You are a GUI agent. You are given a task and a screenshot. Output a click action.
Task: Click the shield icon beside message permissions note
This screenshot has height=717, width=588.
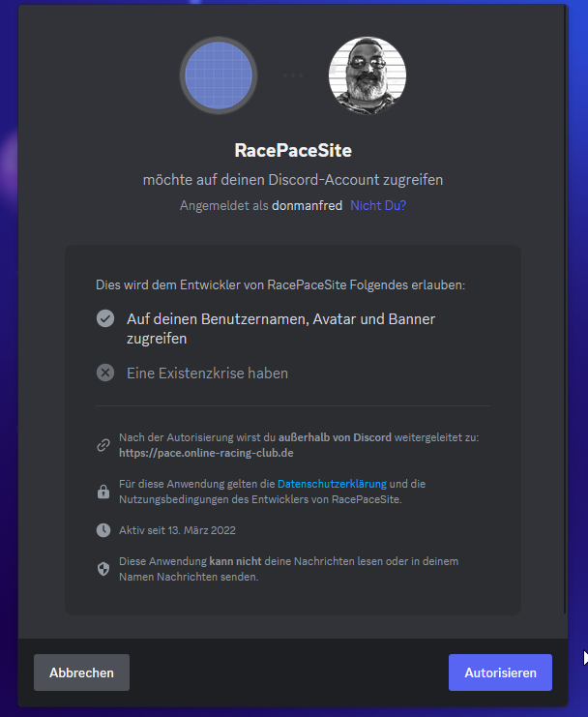[x=103, y=569]
